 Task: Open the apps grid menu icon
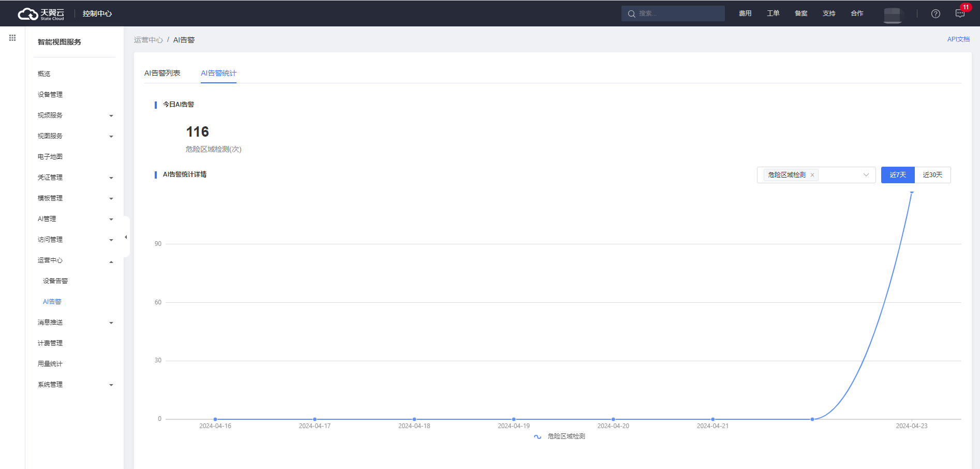(x=12, y=38)
